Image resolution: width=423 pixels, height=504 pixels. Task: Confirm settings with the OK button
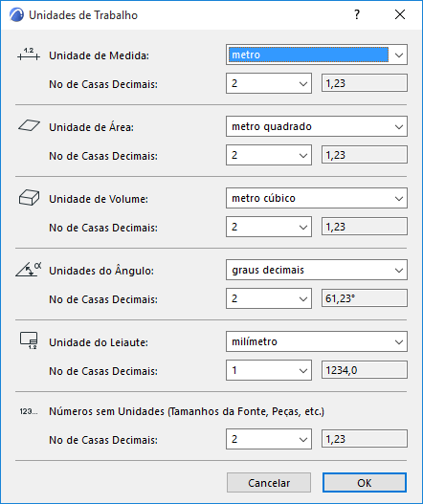coord(365,482)
